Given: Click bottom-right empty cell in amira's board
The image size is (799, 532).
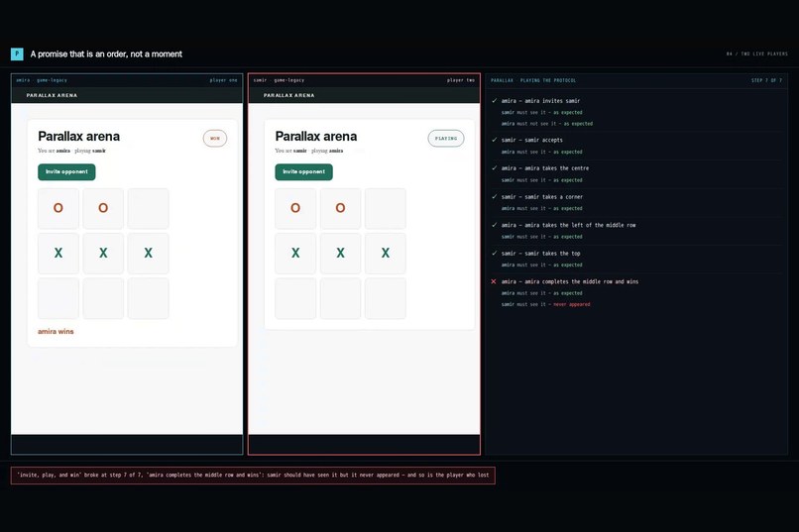Looking at the screenshot, I should [149, 298].
